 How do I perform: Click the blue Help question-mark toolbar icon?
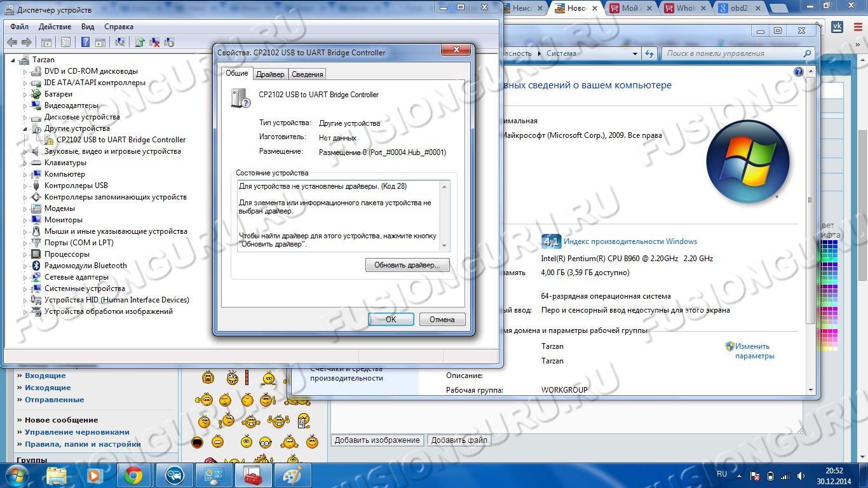coord(85,42)
